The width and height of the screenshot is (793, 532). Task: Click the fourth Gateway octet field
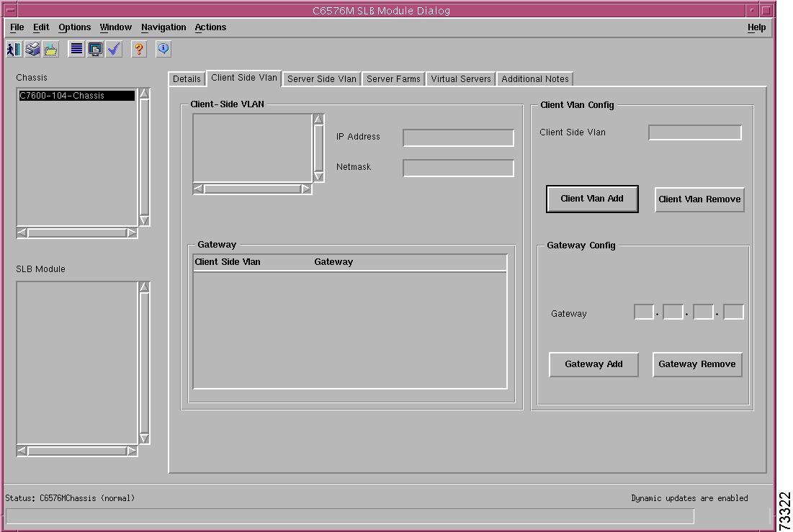733,312
